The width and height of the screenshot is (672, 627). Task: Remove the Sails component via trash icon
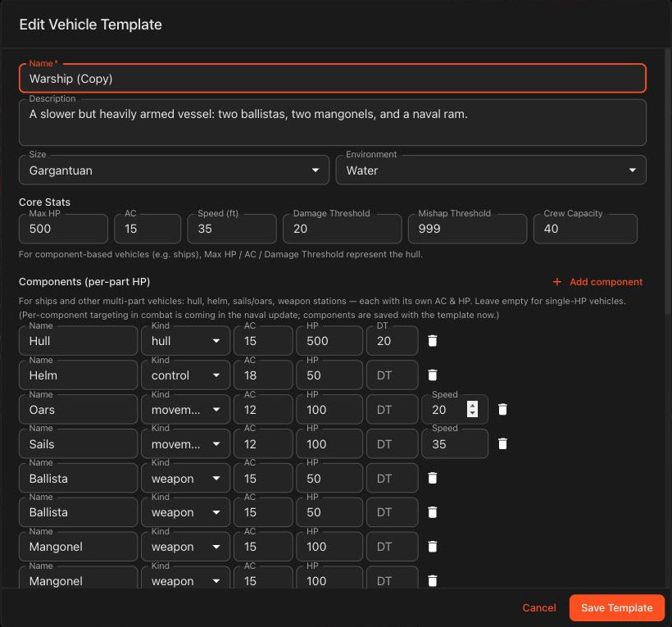tap(502, 443)
